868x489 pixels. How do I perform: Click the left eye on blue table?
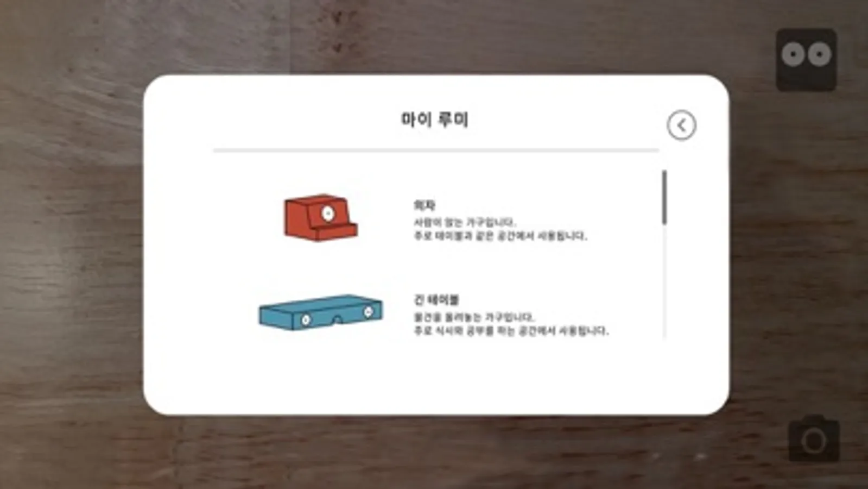[306, 320]
